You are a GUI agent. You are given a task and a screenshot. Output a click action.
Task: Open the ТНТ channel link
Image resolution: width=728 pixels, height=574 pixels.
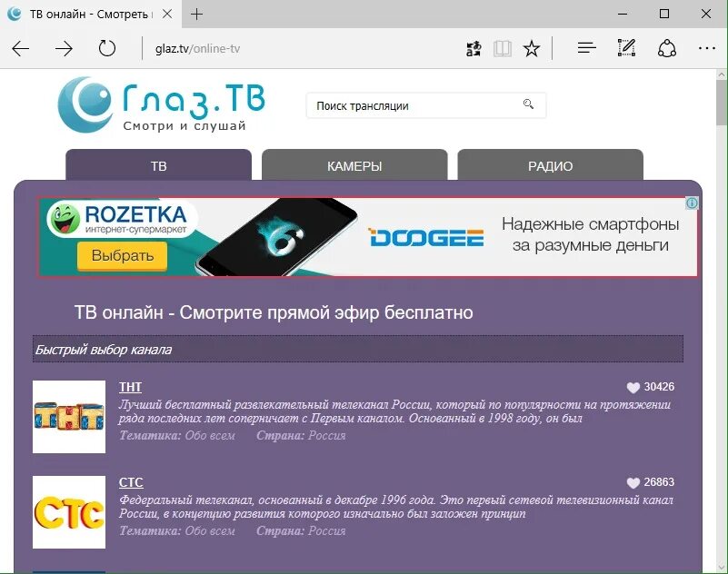click(x=131, y=387)
